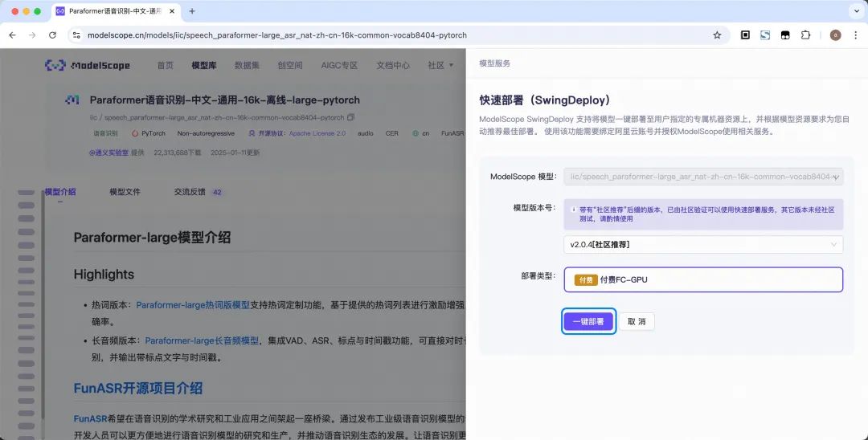The height and width of the screenshot is (440, 868).
Task: Switch to 交流反馈 tab
Action: point(199,192)
